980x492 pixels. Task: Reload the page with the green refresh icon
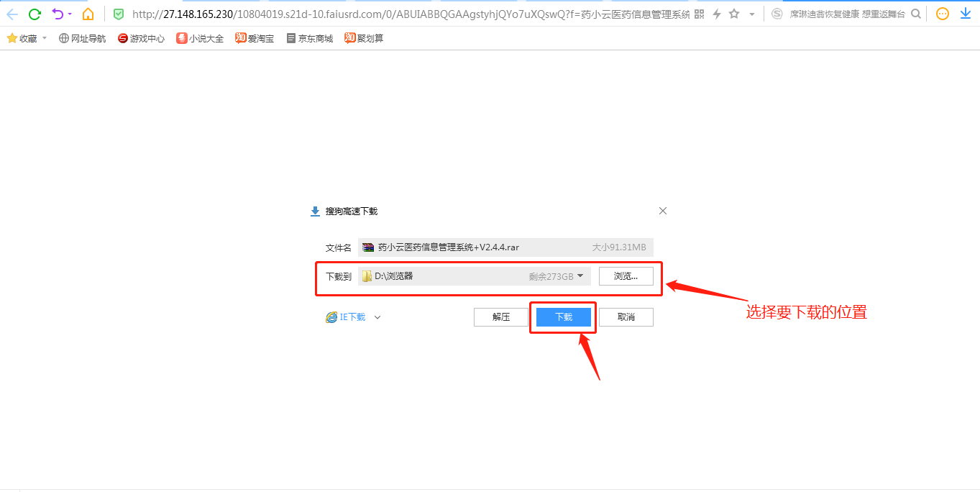tap(35, 14)
